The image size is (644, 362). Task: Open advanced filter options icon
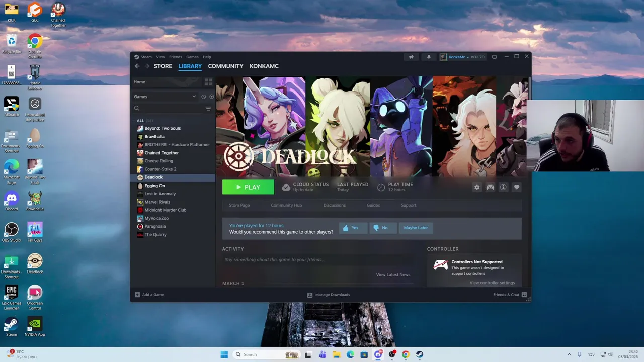[208, 108]
